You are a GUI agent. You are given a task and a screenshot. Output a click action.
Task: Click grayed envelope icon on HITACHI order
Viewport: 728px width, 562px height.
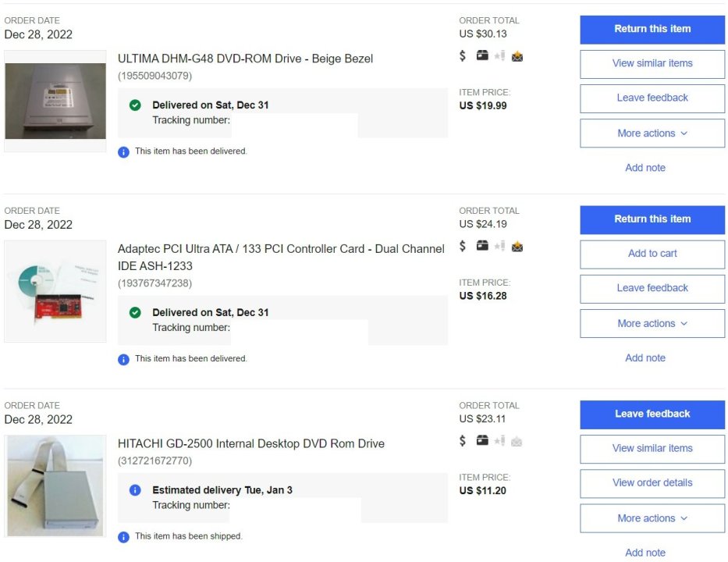517,441
